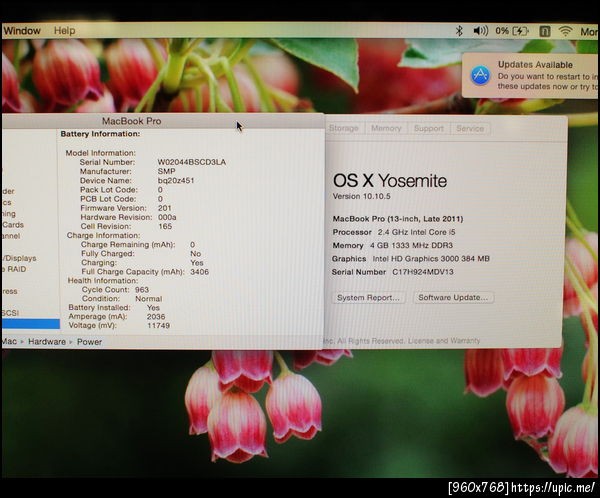Click the Fully Charged value No
600x498 pixels.
point(196,254)
